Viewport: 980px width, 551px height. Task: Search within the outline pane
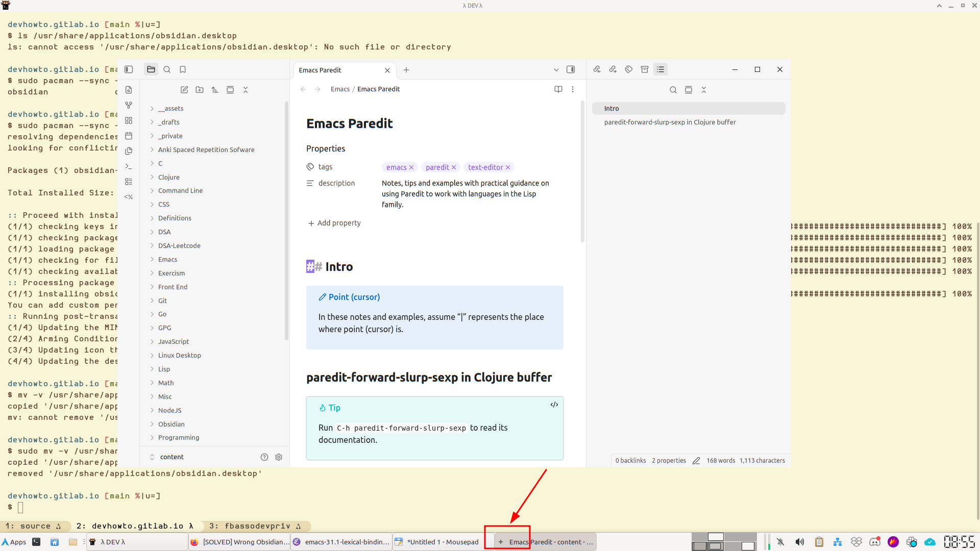(673, 90)
